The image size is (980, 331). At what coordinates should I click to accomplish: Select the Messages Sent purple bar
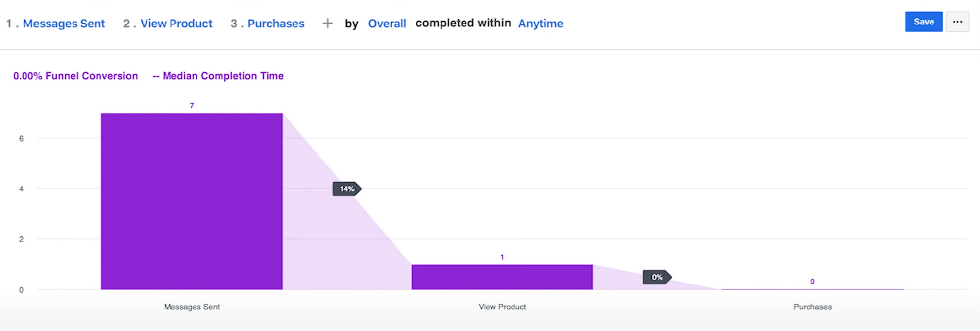[x=192, y=201]
